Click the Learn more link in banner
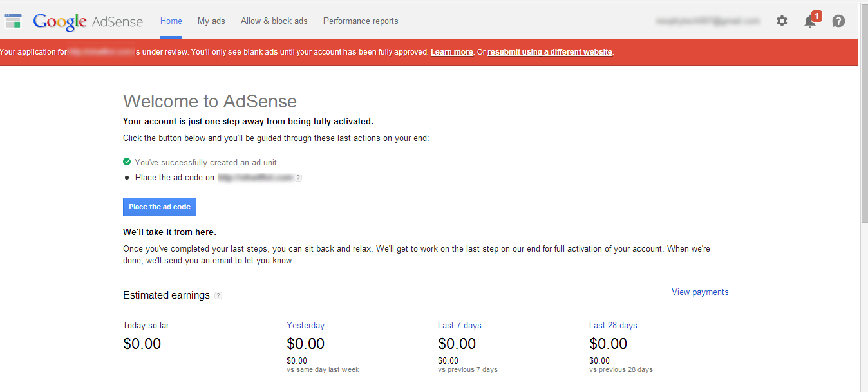 [452, 52]
